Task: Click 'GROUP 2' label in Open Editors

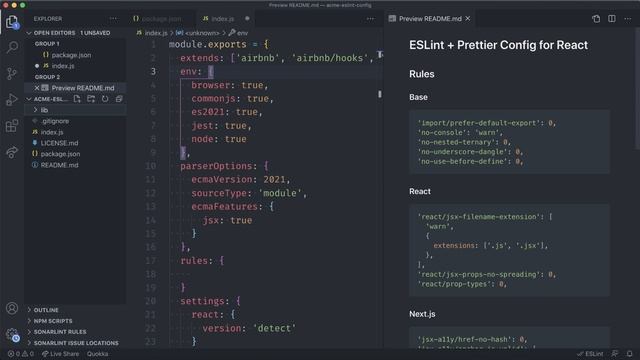Action: pos(47,77)
